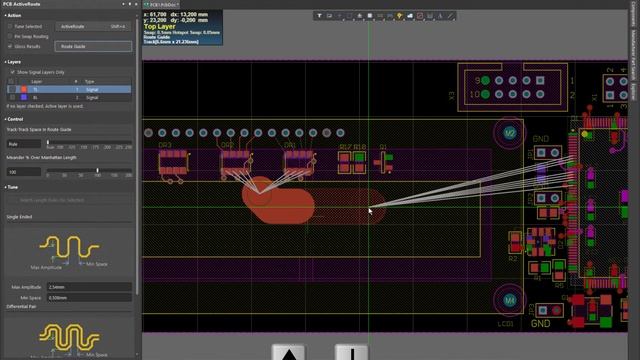This screenshot has height=360, width=640.
Task: Toggle the Tune Selected checkbox
Action: (10, 27)
